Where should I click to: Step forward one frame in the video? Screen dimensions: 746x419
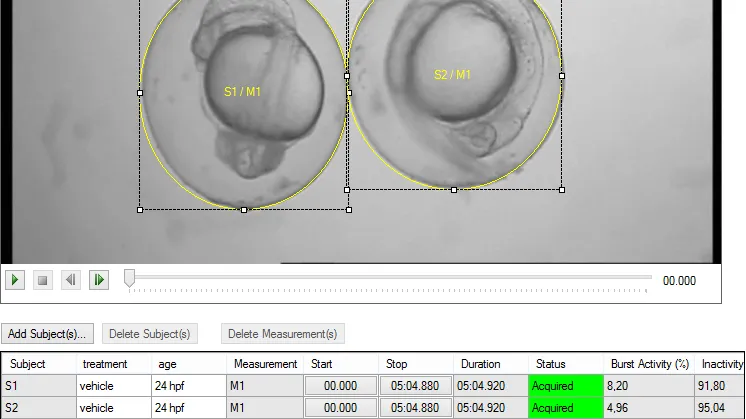tap(99, 280)
